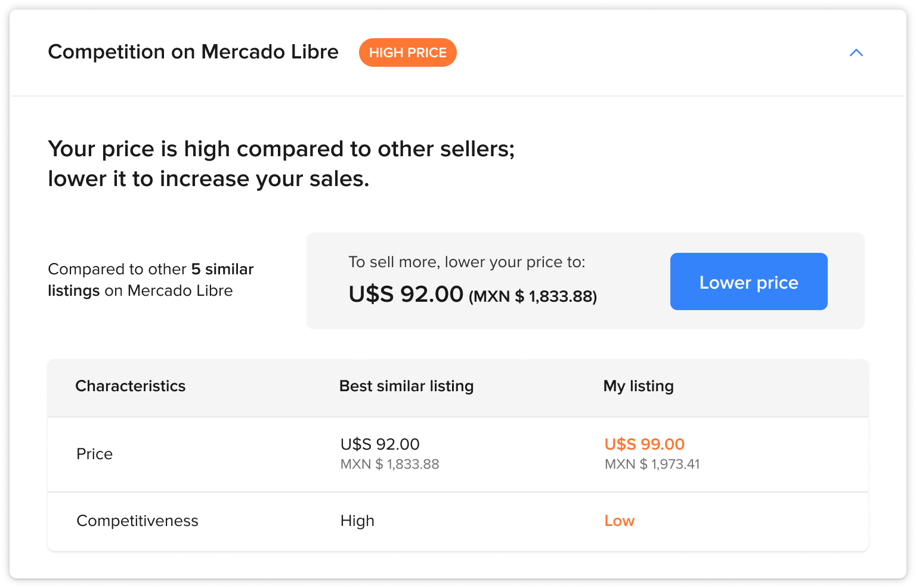The width and height of the screenshot is (916, 588).
Task: Click the High competitiveness value
Action: click(x=357, y=521)
